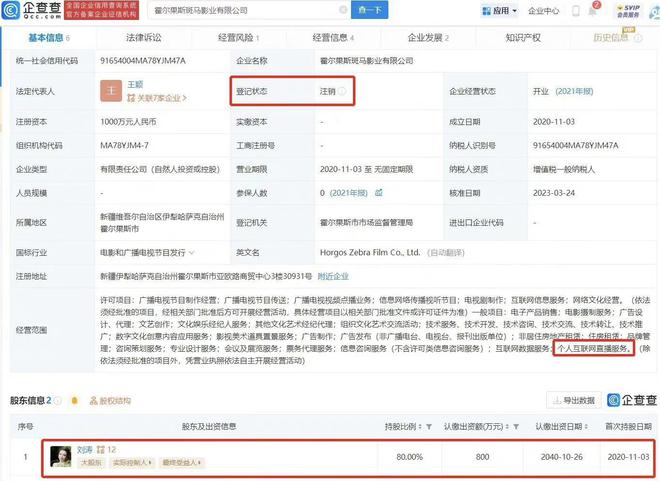Switch to the 知识产权 tab
This screenshot has height=481, width=660.
point(522,37)
